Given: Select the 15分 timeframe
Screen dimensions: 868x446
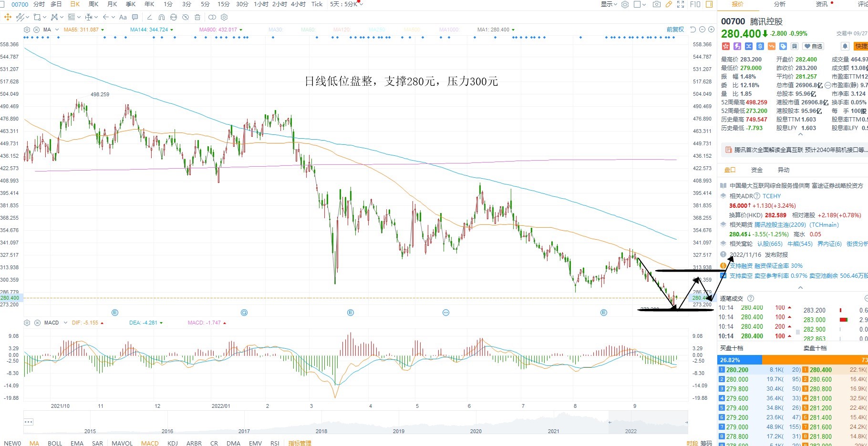Looking at the screenshot, I should [224, 4].
